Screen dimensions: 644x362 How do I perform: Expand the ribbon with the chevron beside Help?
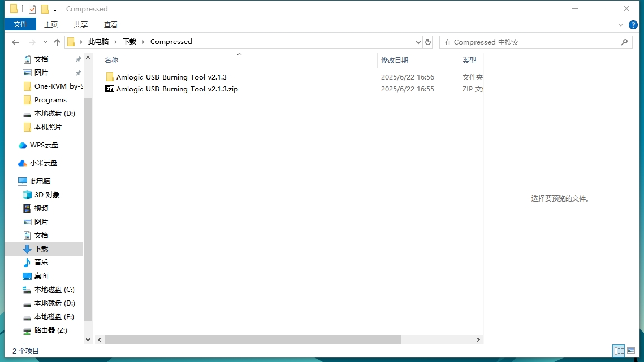coord(621,25)
